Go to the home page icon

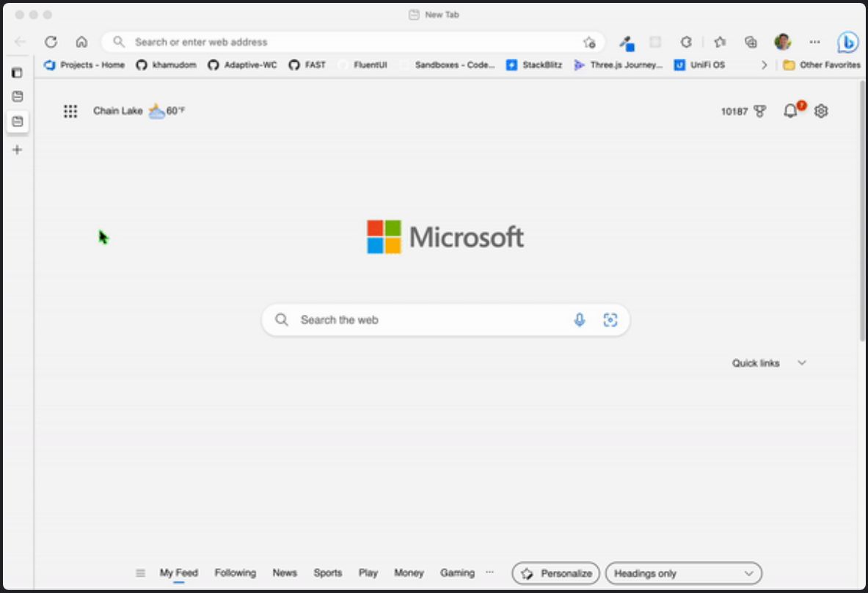tap(81, 42)
